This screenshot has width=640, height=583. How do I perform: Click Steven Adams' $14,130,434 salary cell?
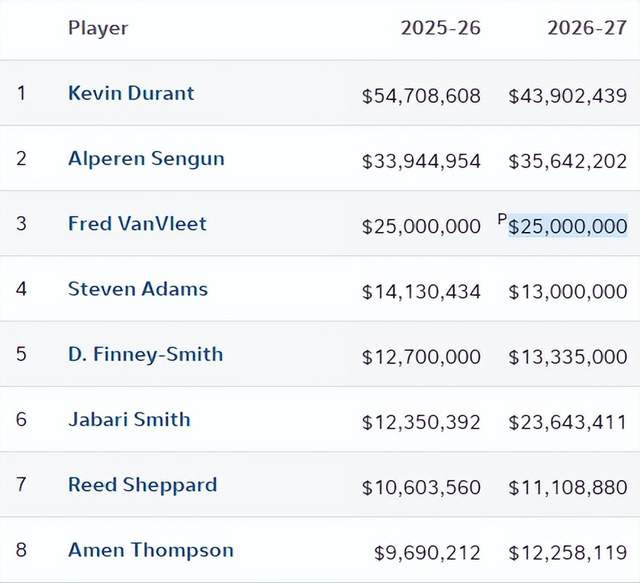(x=421, y=292)
